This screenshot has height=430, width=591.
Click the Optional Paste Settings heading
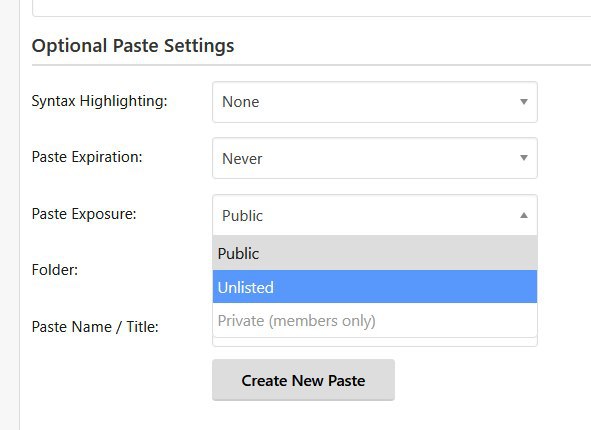click(x=133, y=46)
